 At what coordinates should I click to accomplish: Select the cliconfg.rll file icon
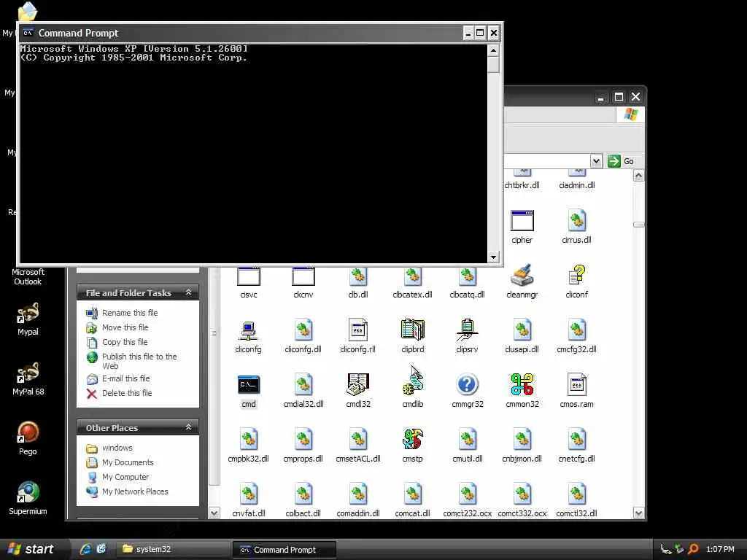point(357,330)
